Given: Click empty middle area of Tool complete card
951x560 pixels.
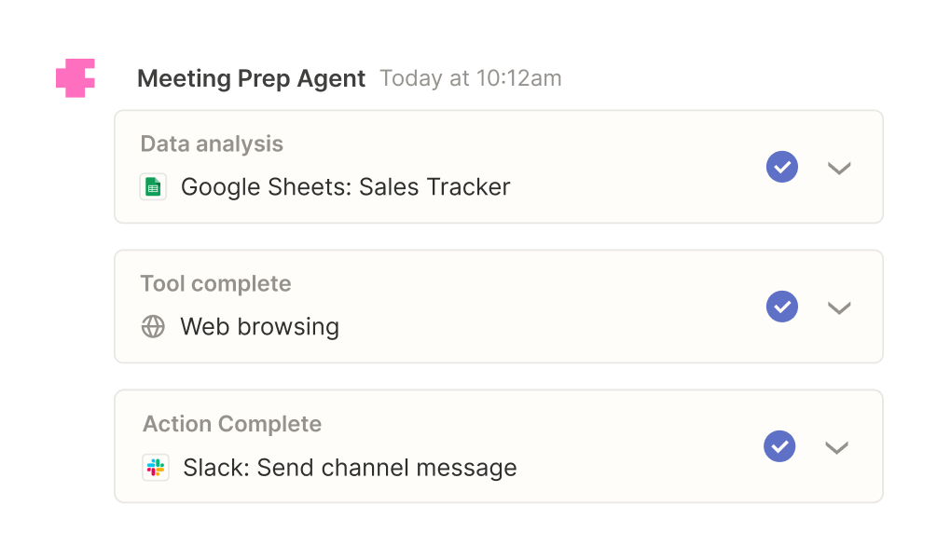Looking at the screenshot, I should [559, 307].
